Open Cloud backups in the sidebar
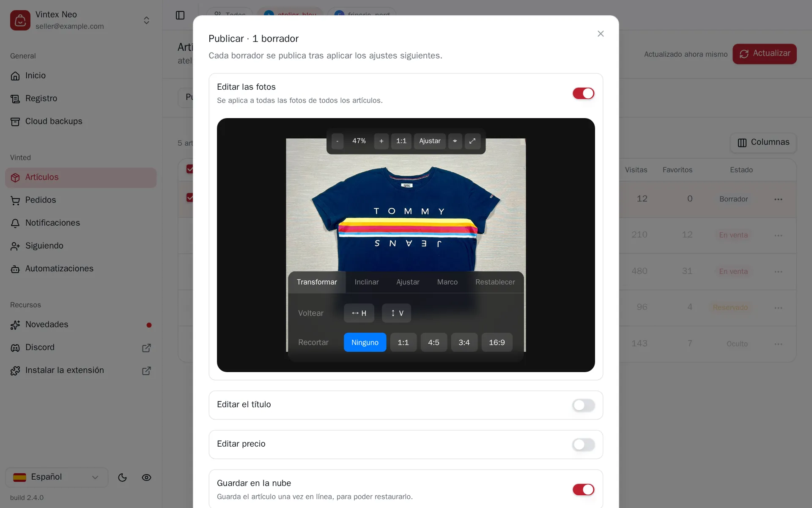 coord(81,121)
